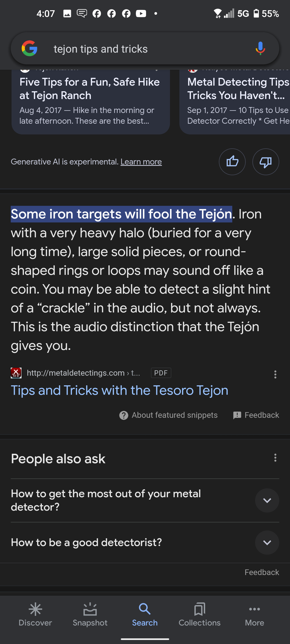Image resolution: width=290 pixels, height=644 pixels.
Task: Tap the Google logo in search bar
Action: coord(30,48)
